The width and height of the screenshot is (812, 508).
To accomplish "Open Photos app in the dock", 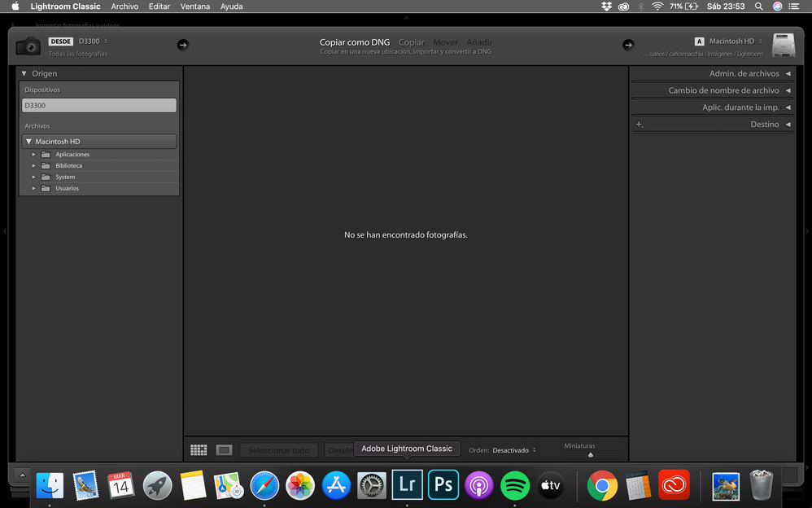I will point(300,486).
